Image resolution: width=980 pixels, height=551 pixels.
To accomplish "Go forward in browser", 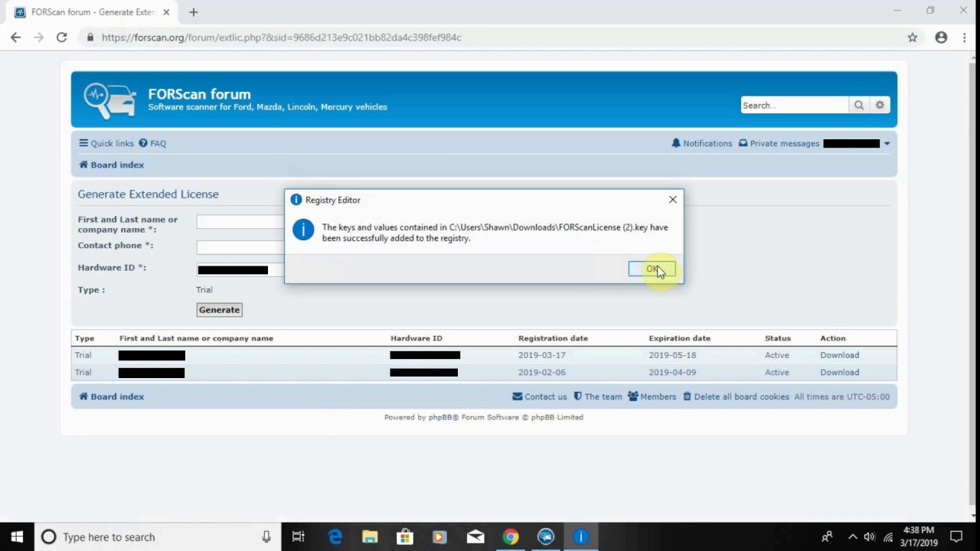I will 39,37.
